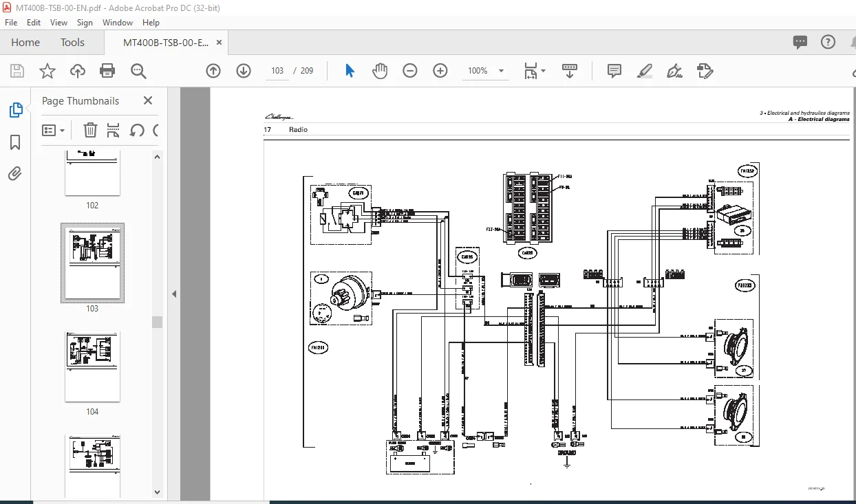This screenshot has height=504, width=856.
Task: Click the thumbnails scroll up arrow
Action: point(157,157)
